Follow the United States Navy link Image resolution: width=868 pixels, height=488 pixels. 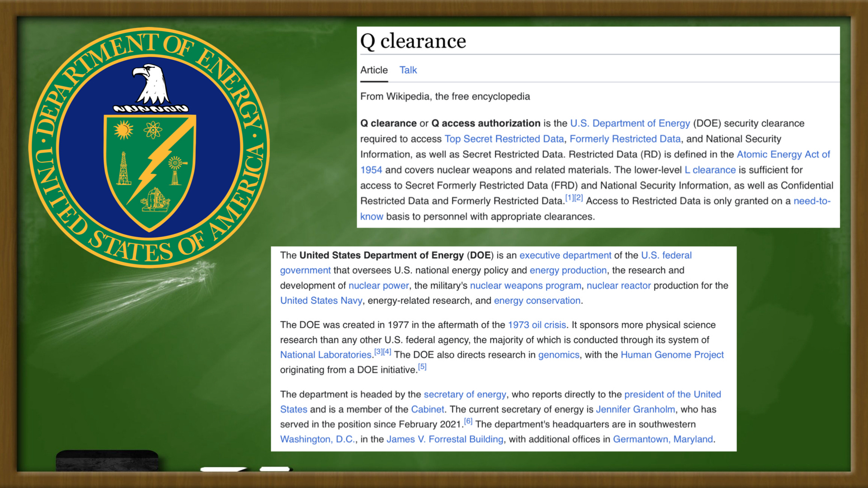(321, 300)
